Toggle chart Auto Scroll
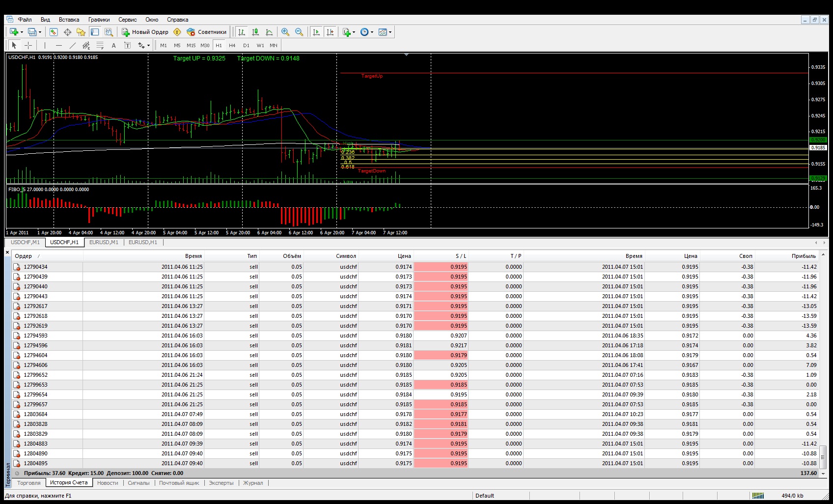The image size is (833, 504). 316,32
